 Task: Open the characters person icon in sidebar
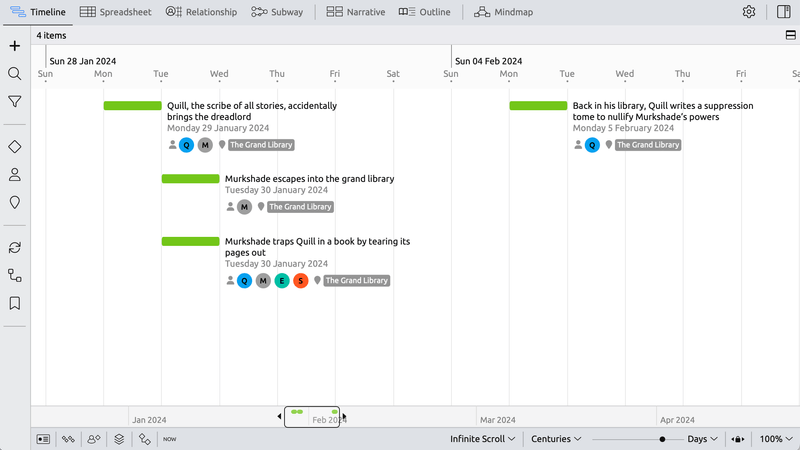tap(15, 175)
